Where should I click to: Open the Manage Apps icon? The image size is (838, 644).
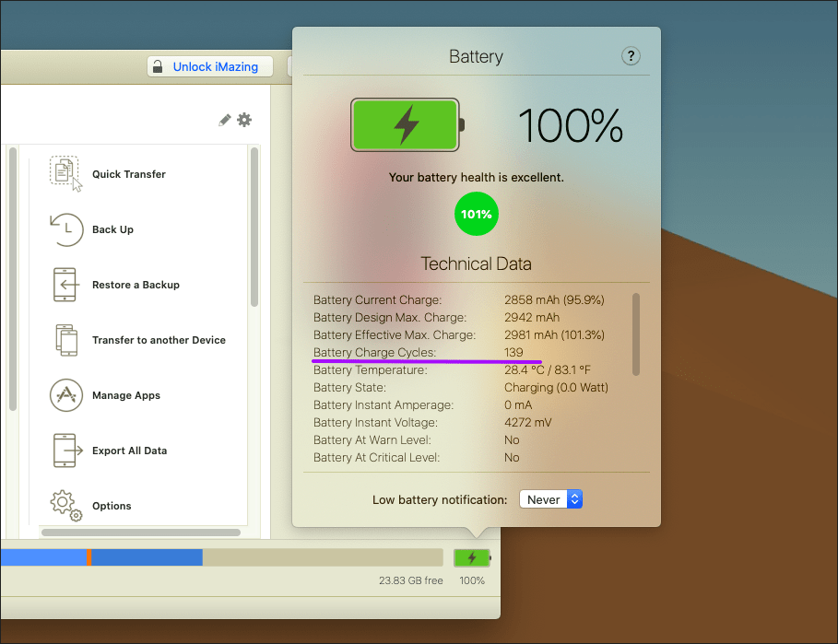coord(65,395)
